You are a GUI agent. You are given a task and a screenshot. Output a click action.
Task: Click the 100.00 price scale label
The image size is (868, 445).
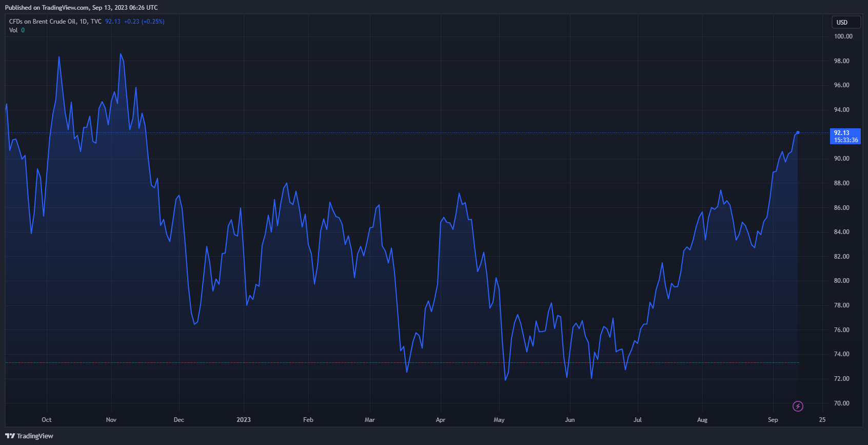(x=843, y=36)
